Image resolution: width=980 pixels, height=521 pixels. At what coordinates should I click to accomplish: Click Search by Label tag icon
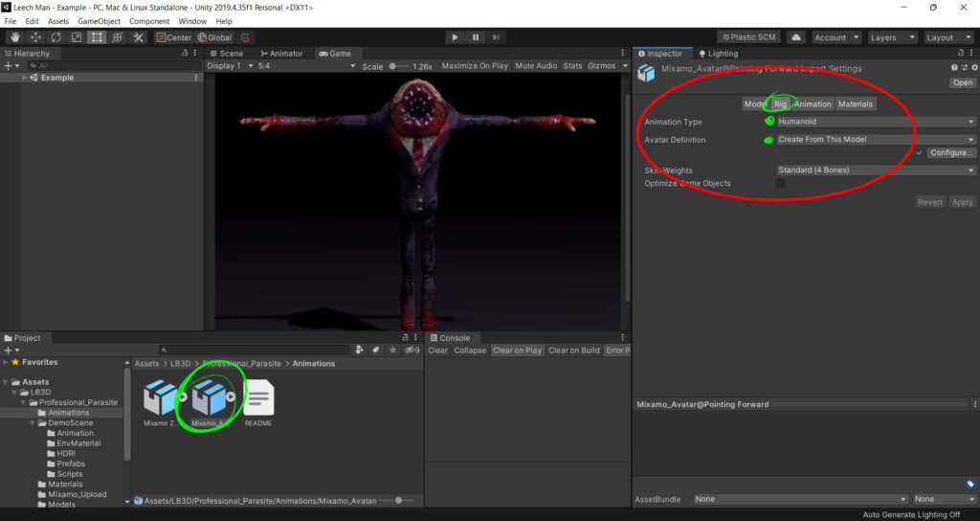(x=375, y=351)
